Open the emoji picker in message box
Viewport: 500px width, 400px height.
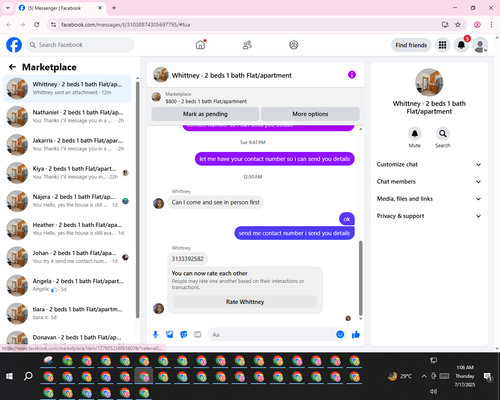[x=340, y=334]
